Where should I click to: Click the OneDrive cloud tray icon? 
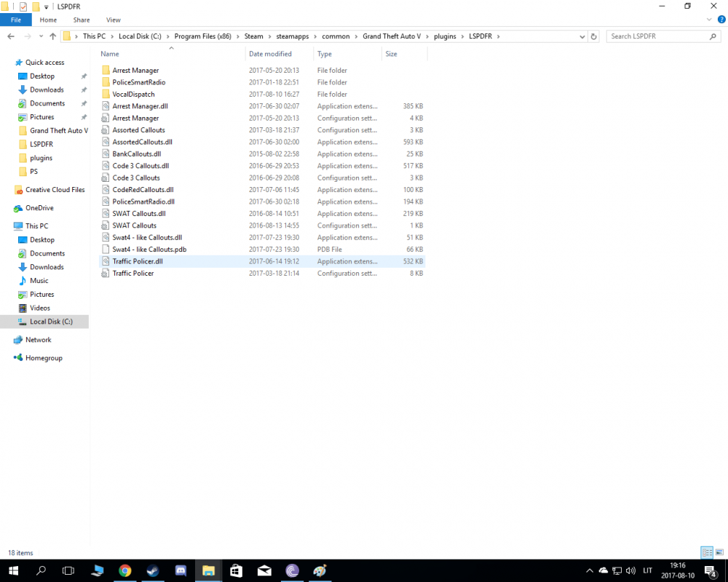coord(603,570)
